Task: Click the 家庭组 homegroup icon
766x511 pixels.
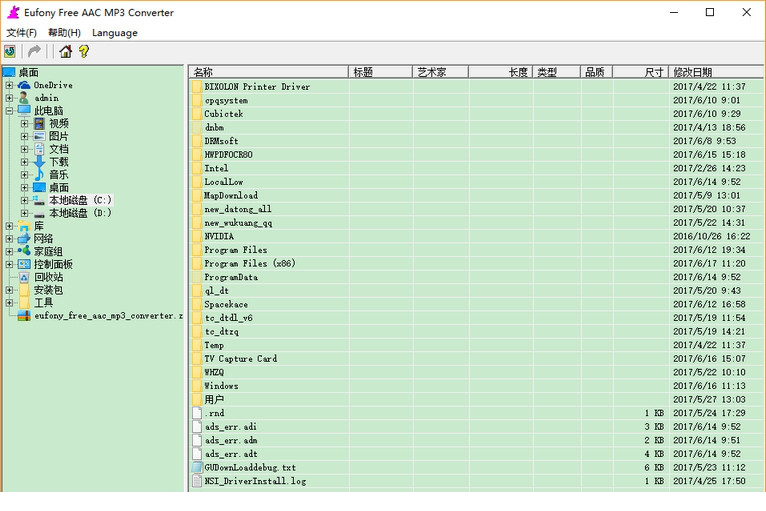Action: [24, 251]
